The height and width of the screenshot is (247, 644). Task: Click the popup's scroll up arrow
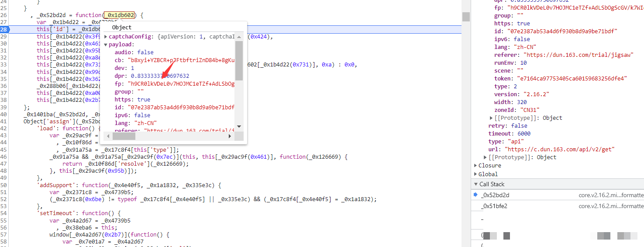click(x=239, y=37)
